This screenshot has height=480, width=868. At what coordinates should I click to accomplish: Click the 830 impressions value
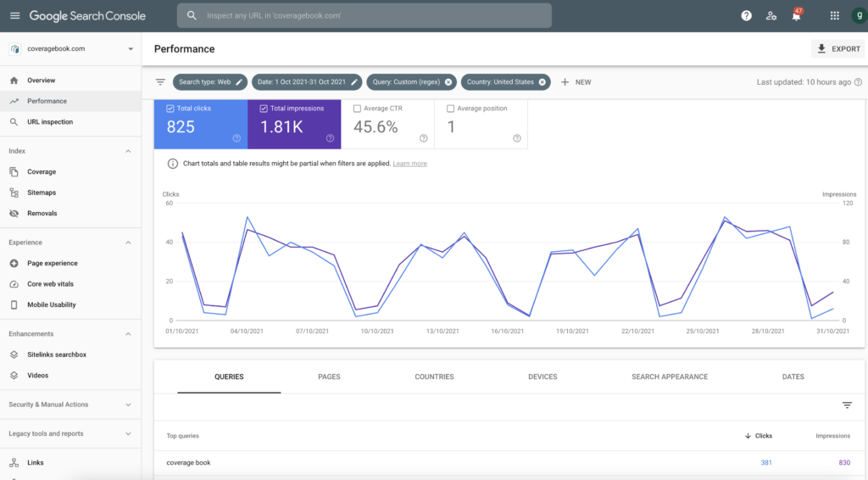(844, 463)
